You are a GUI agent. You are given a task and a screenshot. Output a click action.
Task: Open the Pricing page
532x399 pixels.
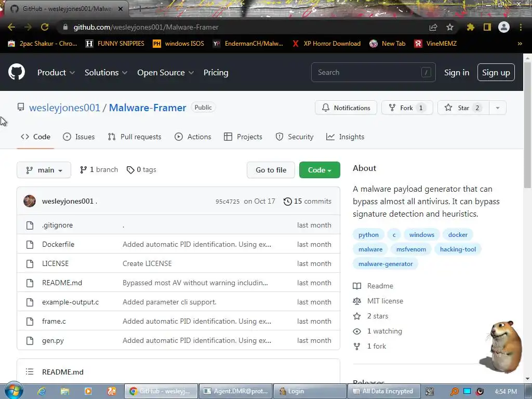coord(216,73)
